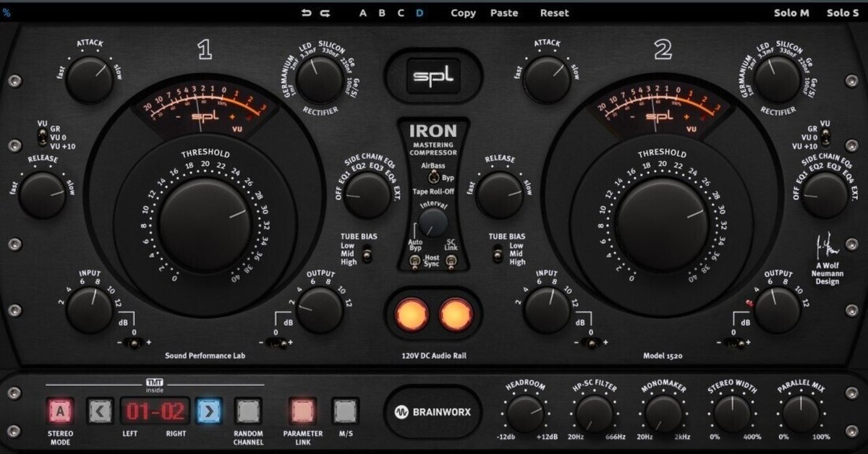Click the Random Channel button
868x454 pixels.
[x=248, y=412]
